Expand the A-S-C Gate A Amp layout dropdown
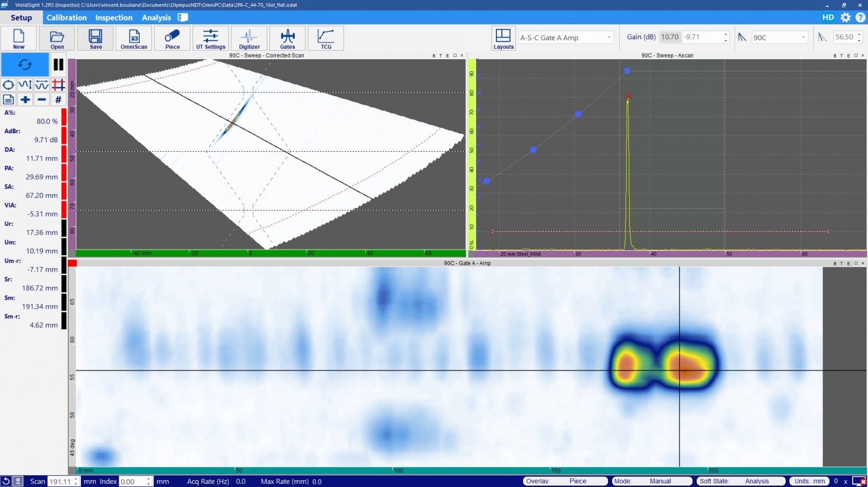 pos(565,38)
